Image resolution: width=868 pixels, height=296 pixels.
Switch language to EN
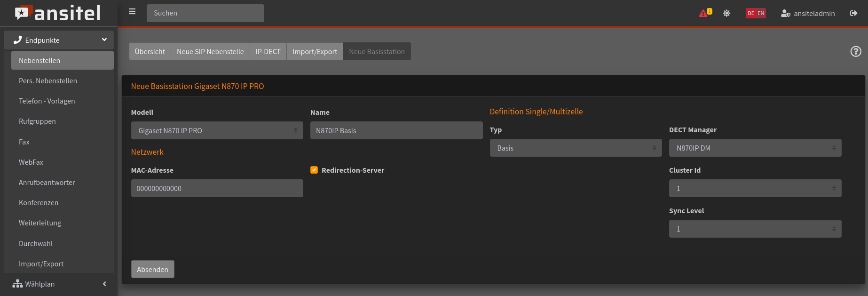pos(761,13)
